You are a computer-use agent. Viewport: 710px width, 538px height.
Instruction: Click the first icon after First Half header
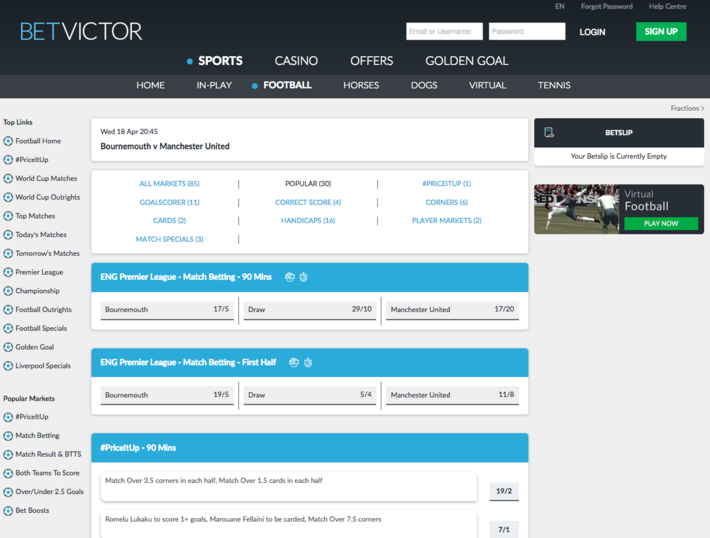point(294,362)
